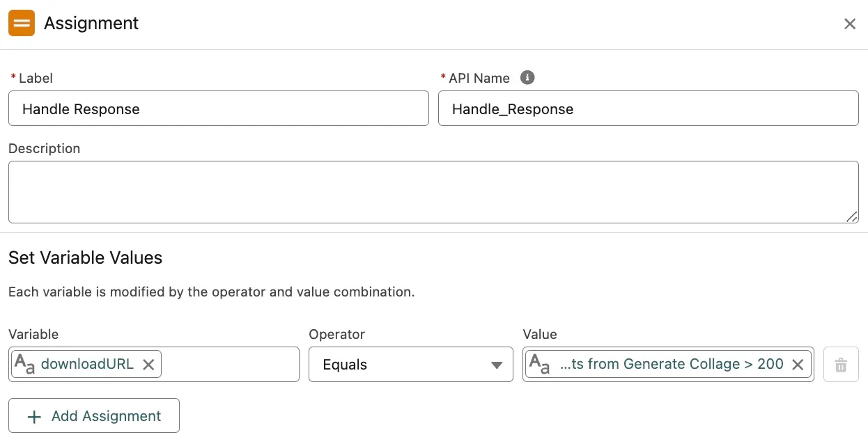
Task: Close the Assignment dialog
Action: click(849, 24)
